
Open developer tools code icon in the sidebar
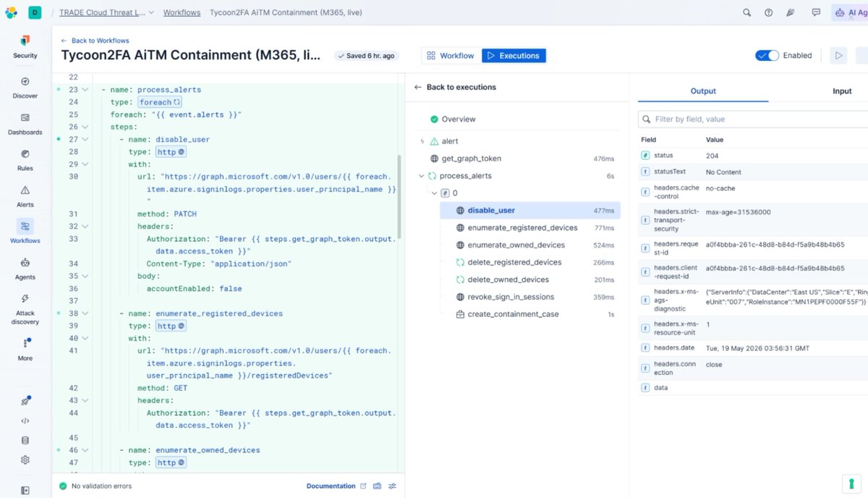coord(25,421)
